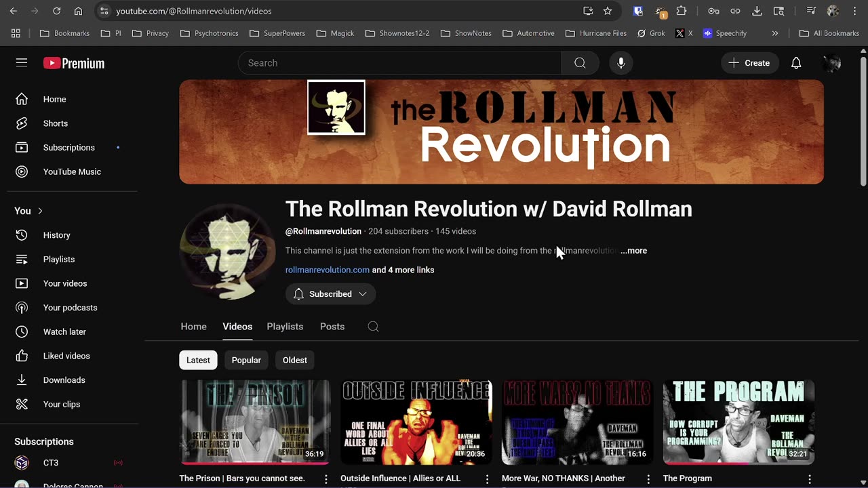868x488 pixels.
Task: Start voice search with microphone icon
Action: tap(620, 63)
